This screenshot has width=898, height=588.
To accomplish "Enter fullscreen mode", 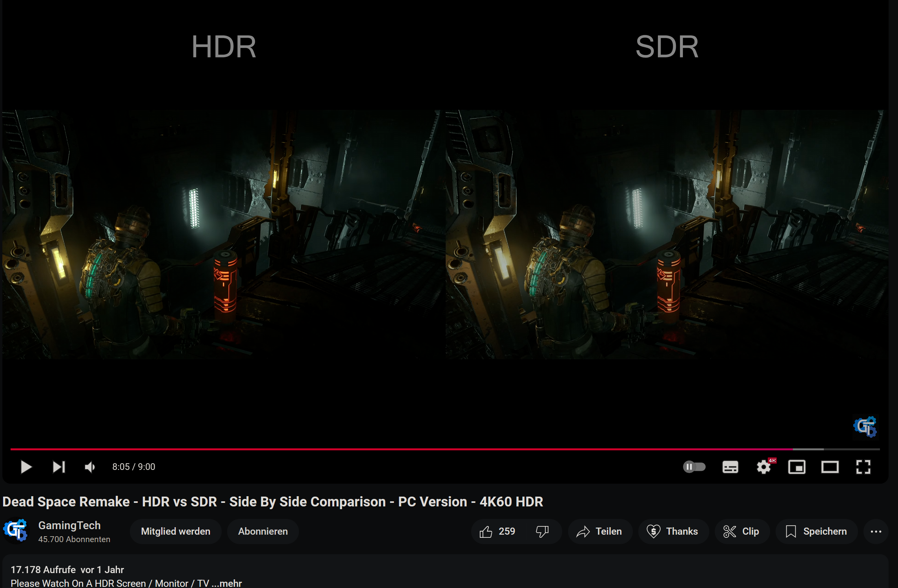I will click(863, 467).
